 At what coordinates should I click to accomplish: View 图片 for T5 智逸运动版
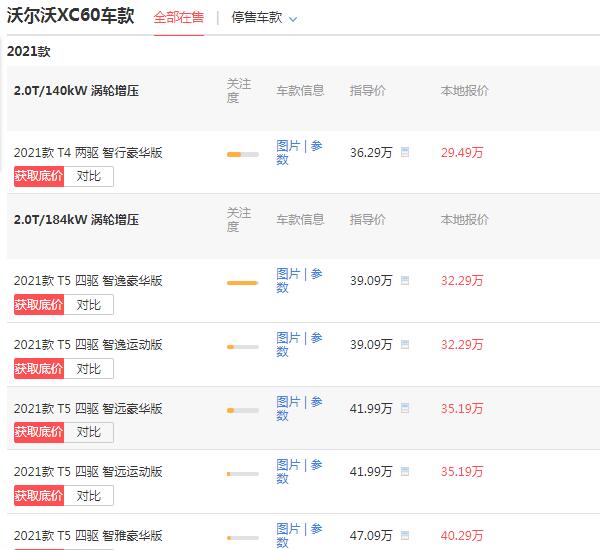tap(288, 338)
